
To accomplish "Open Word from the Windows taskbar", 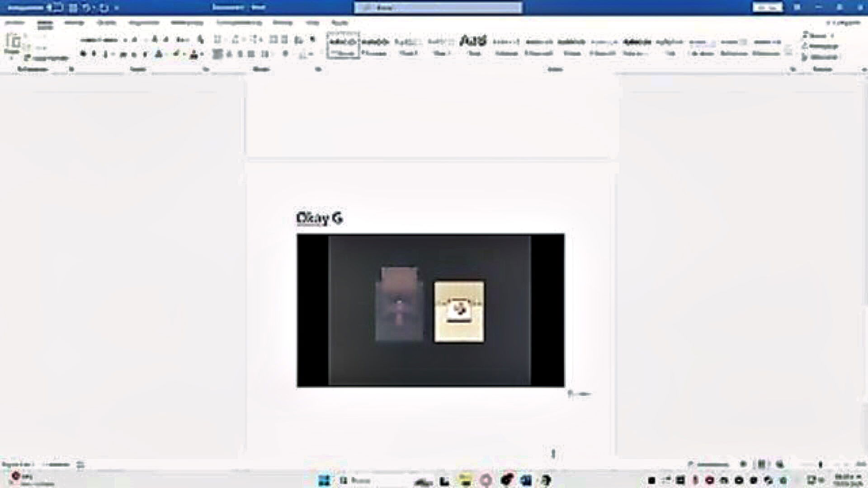I will coord(526,480).
